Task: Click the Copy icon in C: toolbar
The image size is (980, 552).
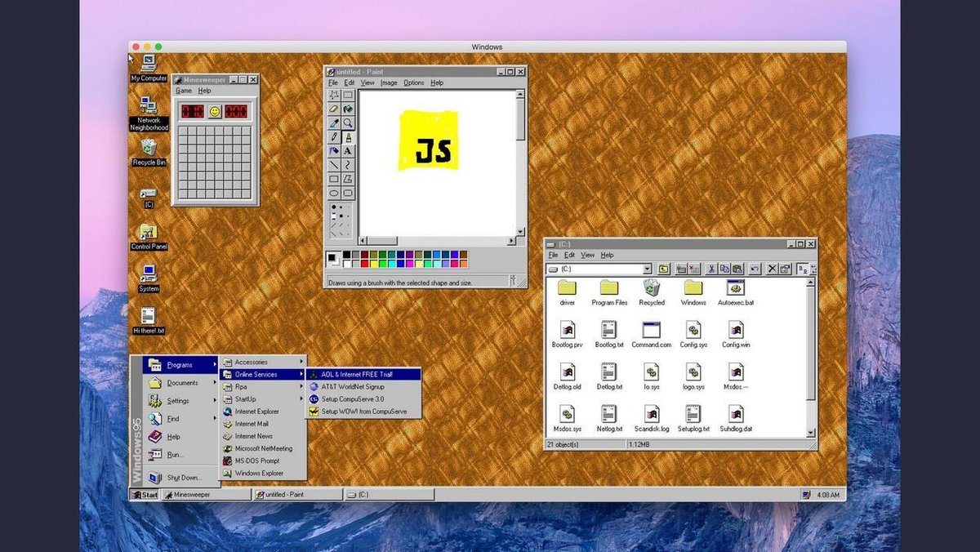Action: (x=724, y=269)
